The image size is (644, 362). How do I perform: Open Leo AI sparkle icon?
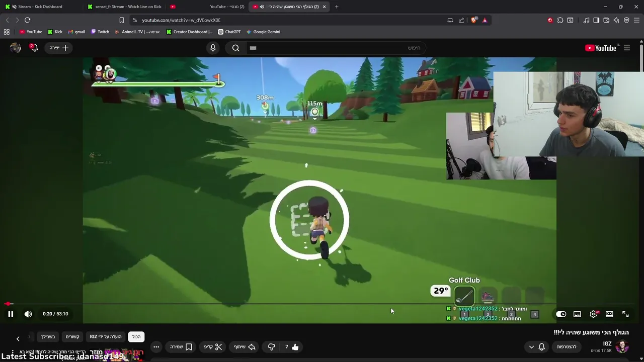616,20
